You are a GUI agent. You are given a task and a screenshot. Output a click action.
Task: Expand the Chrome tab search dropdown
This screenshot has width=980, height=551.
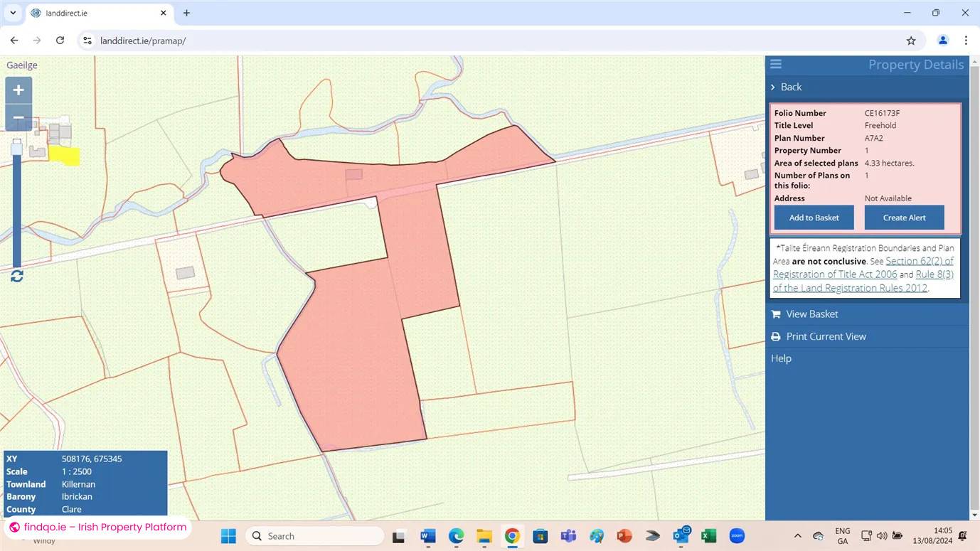(13, 13)
